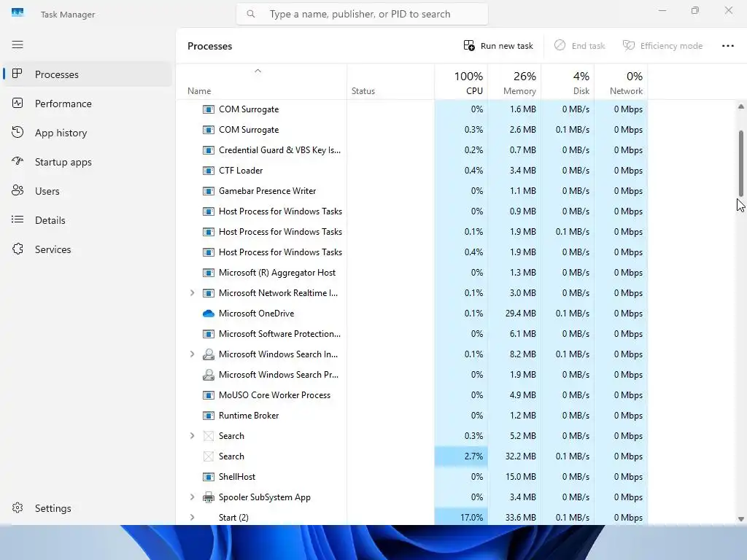The height and width of the screenshot is (560, 747).
Task: Click the ShellHost process icon
Action: click(x=208, y=477)
